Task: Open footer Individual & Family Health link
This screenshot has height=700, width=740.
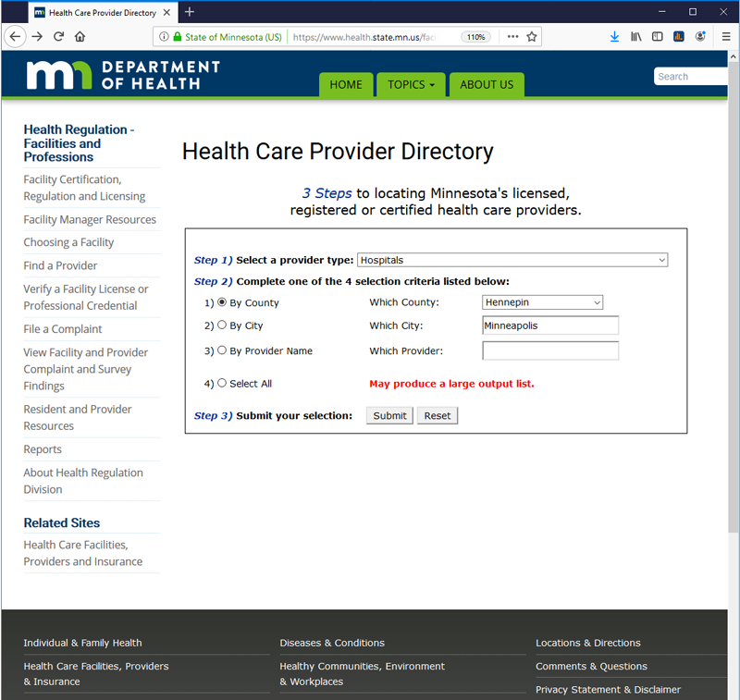Action: 82,643
